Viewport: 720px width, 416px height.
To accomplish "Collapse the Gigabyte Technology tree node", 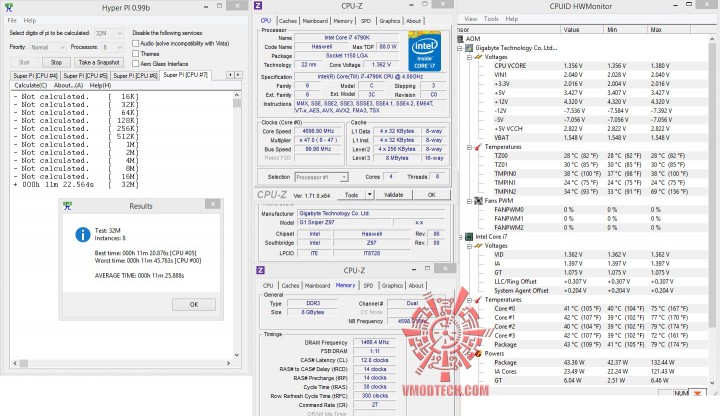I will [x=460, y=48].
